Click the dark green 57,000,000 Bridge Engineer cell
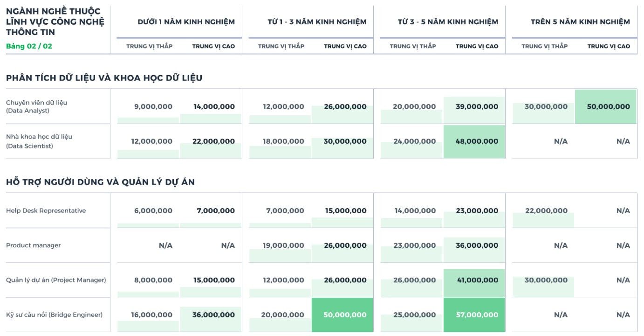Viewport: 644px width, 336px height. [x=474, y=315]
